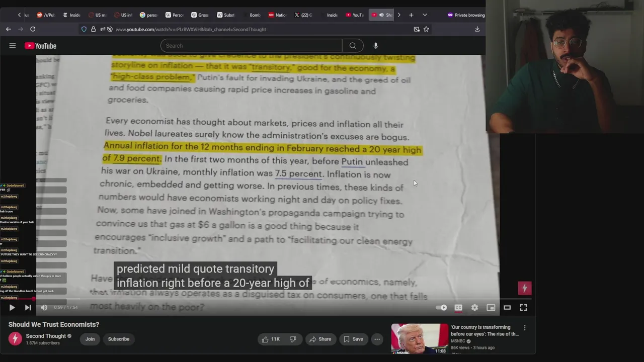
Task: View site security padlock info
Action: [x=93, y=29]
